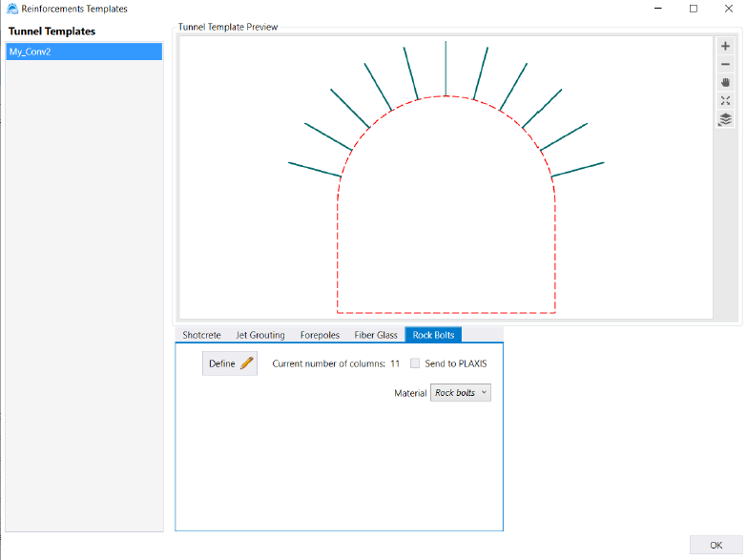Click the red dashed tunnel outline
Screen dimensions: 747x560
[338, 248]
